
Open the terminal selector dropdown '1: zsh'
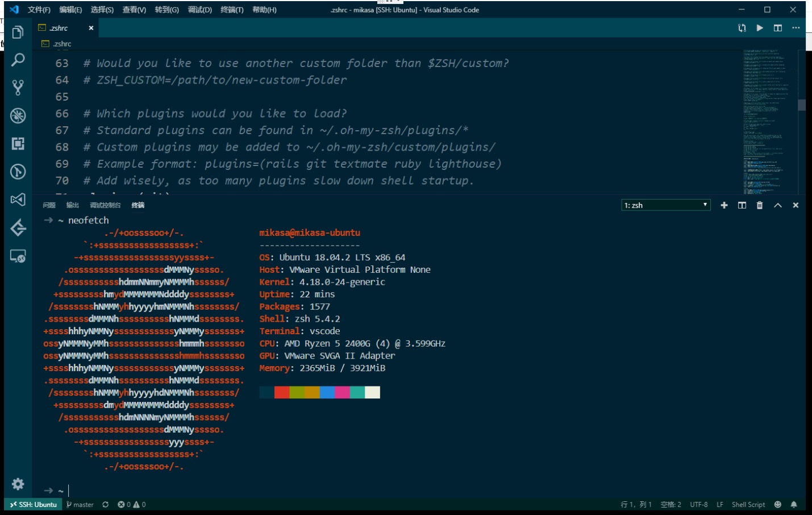coord(666,205)
